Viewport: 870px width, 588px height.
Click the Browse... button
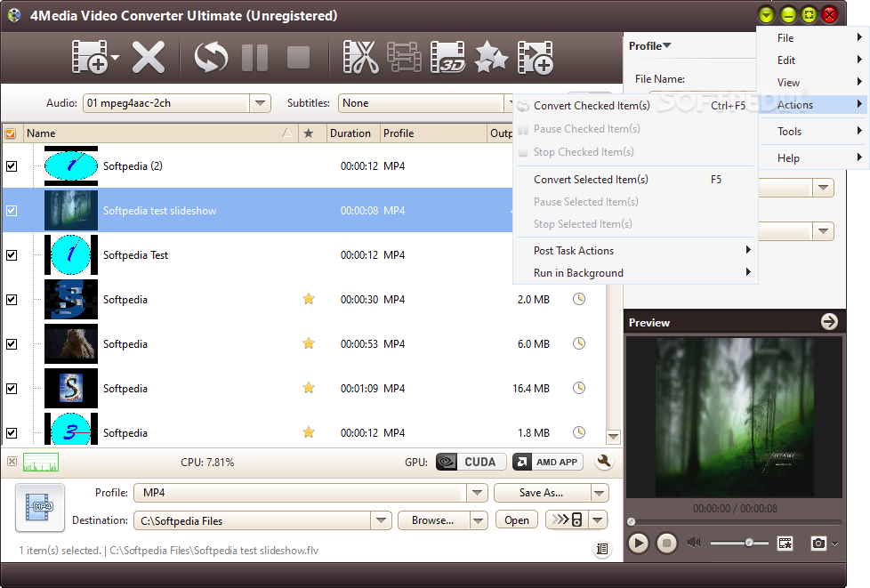(433, 520)
